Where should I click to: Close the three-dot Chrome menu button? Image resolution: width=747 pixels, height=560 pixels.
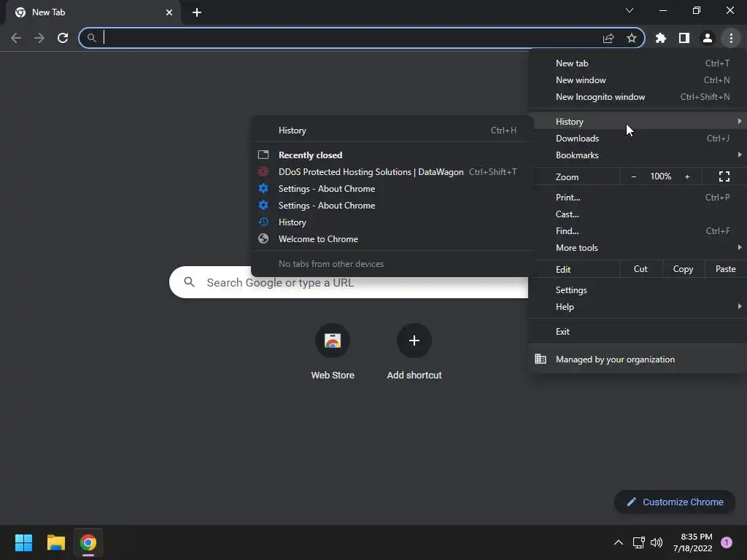tap(731, 38)
